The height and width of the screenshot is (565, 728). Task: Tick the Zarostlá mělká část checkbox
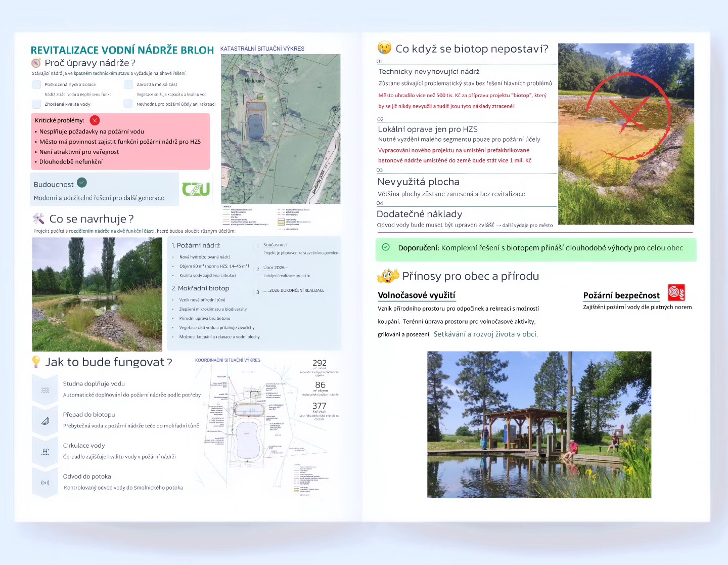tap(128, 84)
